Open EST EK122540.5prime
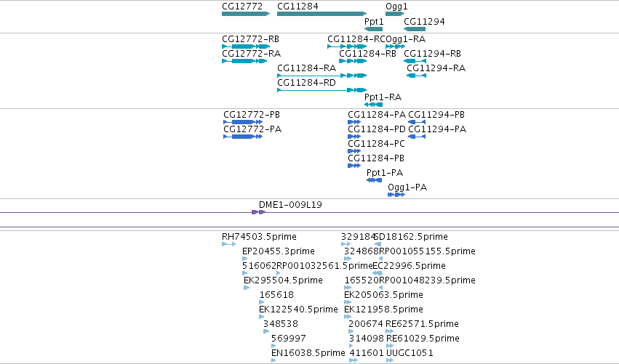This screenshot has height=364, width=619. tap(298, 310)
